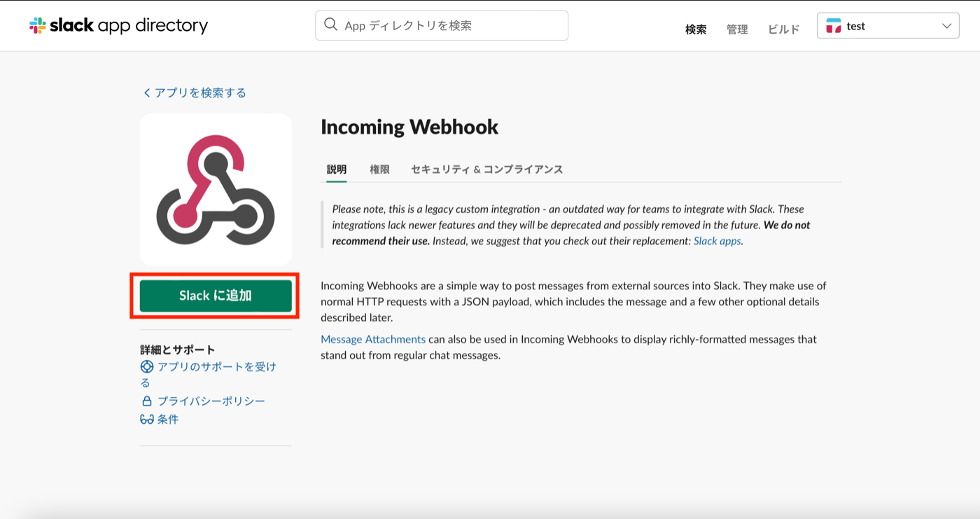Viewport: 980px width, 519px height.
Task: Open the test workspace dropdown
Action: 888,26
